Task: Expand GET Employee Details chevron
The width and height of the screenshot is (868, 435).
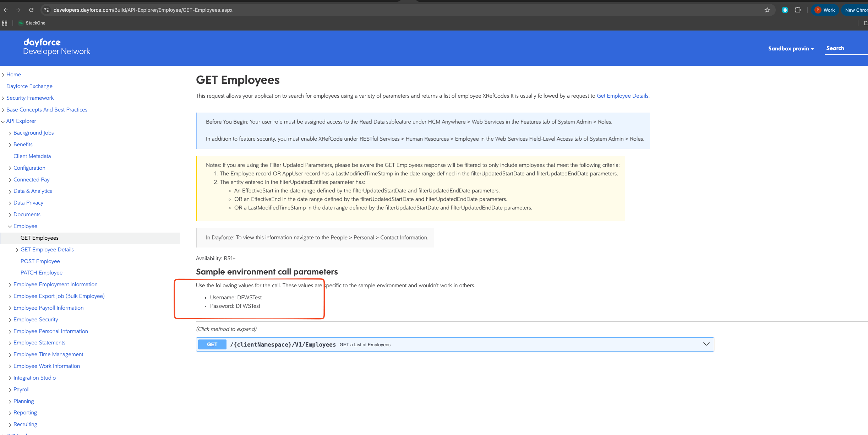Action: (17, 250)
